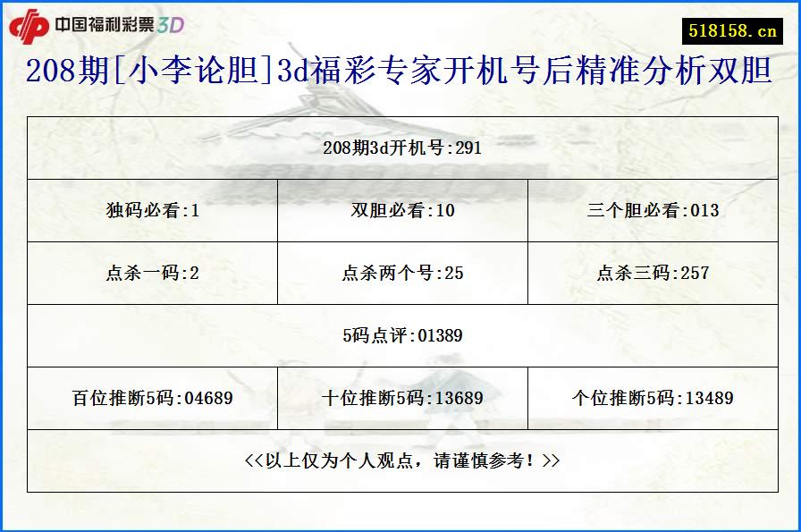
Task: Click the 208期3d开机号:291 header cell
Action: [400, 148]
